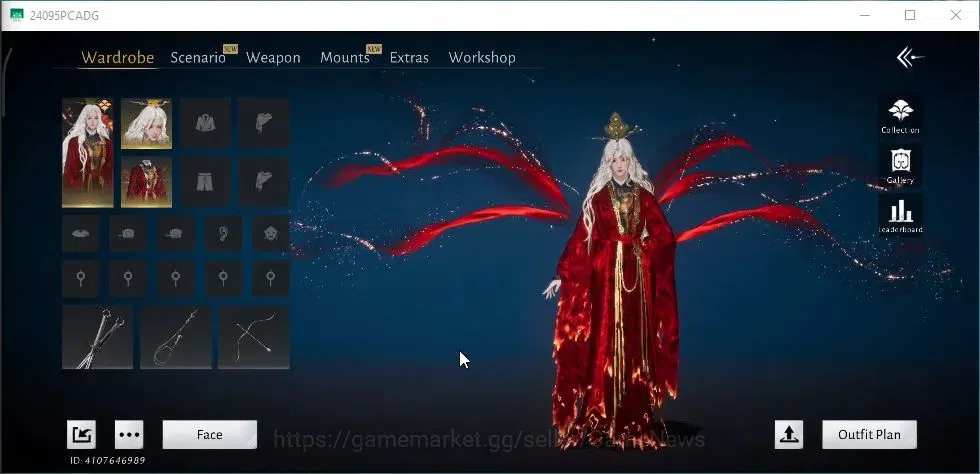The image size is (980, 474).
Task: Switch to the Workshop tab
Action: pos(482,58)
